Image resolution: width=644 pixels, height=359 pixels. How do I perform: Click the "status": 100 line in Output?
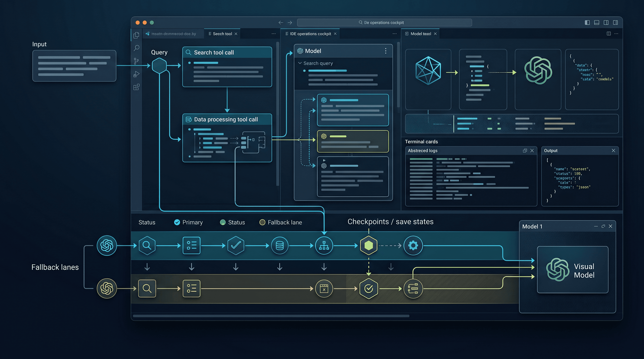[x=568, y=173]
